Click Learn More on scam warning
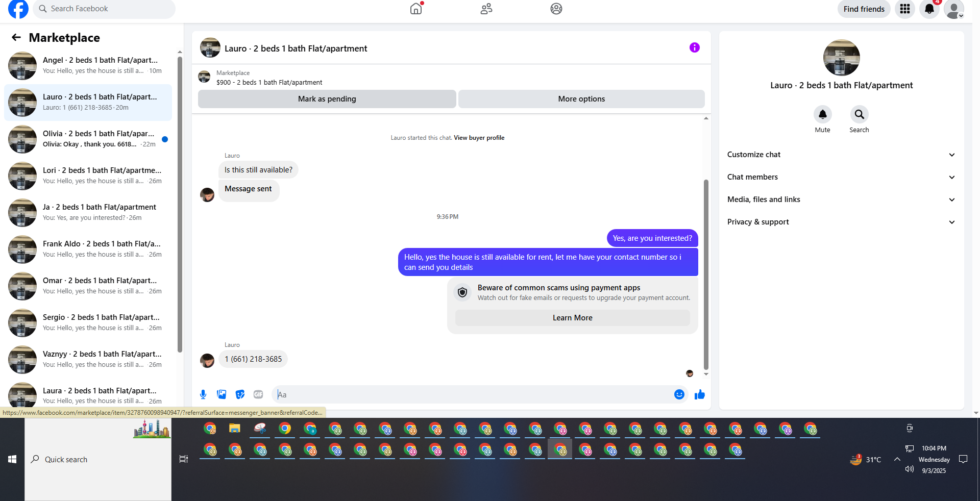 [573, 318]
